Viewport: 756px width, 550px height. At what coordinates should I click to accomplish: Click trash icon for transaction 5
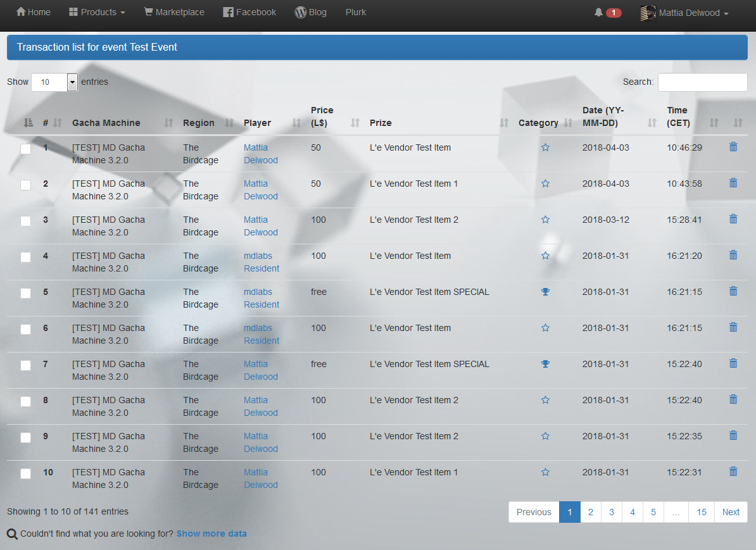point(733,291)
